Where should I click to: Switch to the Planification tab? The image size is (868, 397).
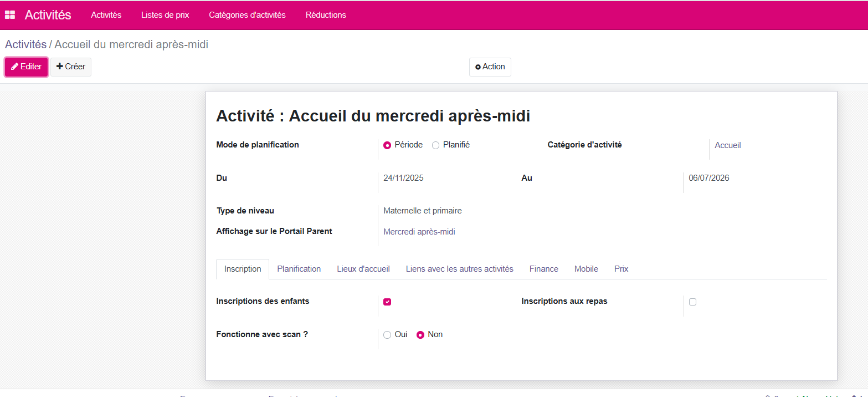pyautogui.click(x=299, y=269)
